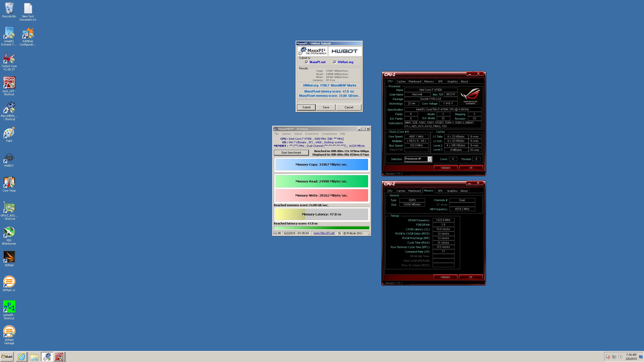Image resolution: width=644 pixels, height=362 pixels.
Task: Click Memory-Latency progress bar
Action: (321, 214)
